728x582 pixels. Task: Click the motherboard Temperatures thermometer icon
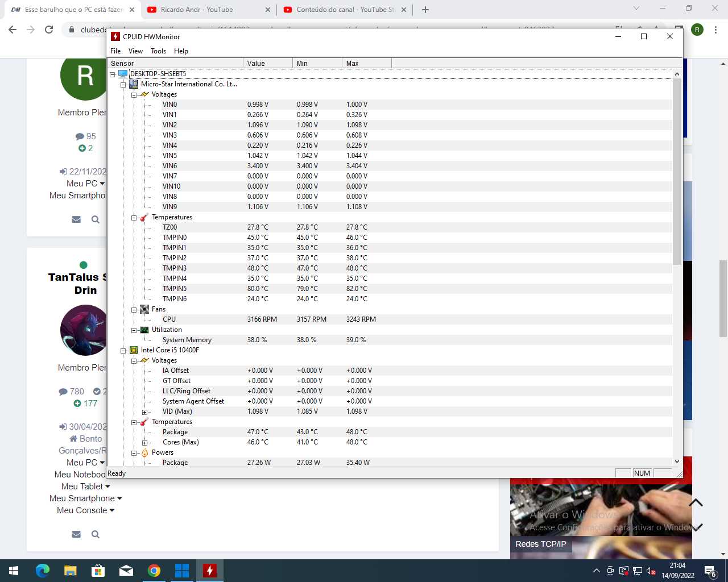coord(144,217)
